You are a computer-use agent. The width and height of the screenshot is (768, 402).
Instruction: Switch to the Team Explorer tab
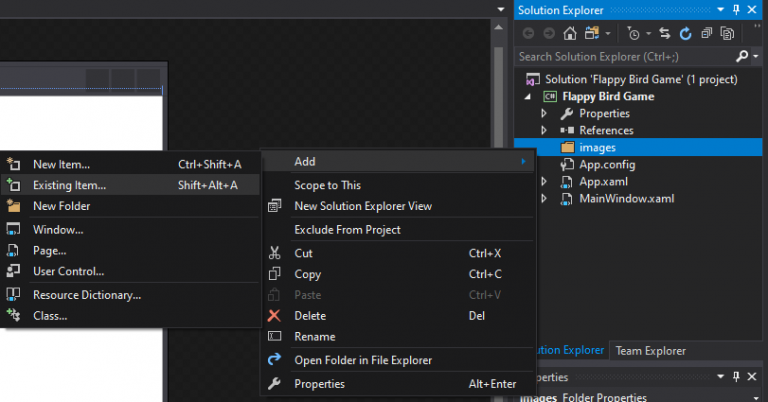click(x=650, y=351)
